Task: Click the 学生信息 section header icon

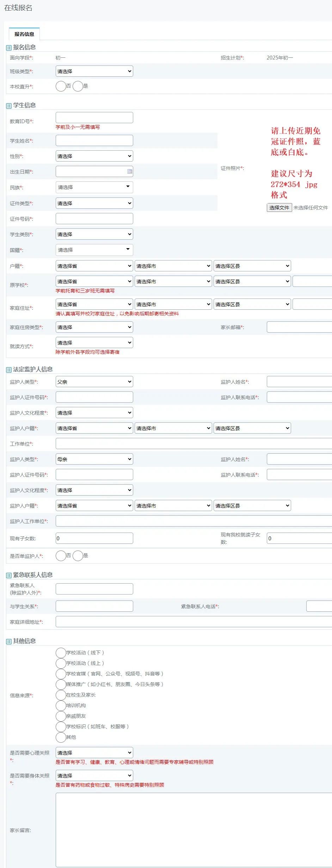Action: (9, 106)
